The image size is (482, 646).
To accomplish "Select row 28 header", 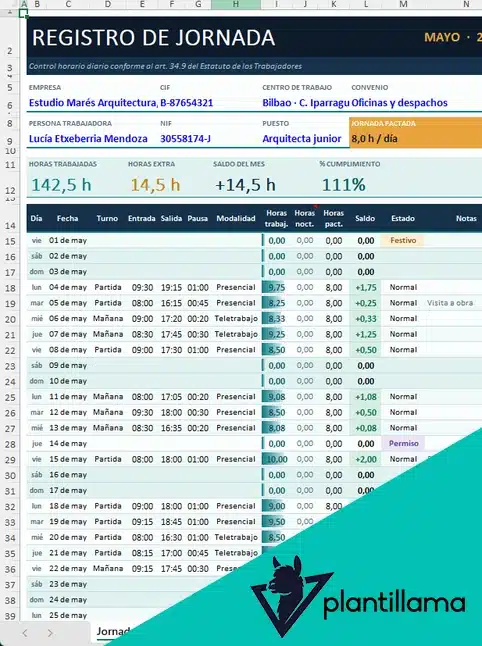I will (x=10, y=444).
